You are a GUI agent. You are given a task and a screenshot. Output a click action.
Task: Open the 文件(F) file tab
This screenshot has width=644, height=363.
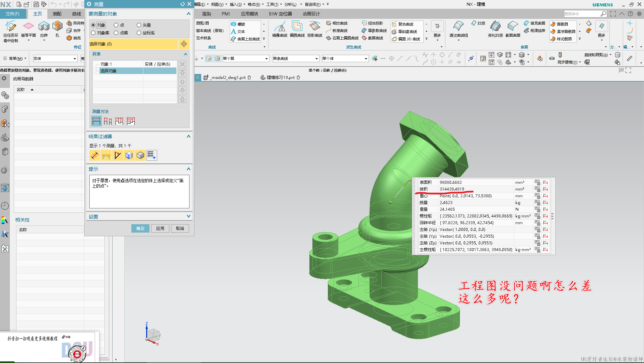pyautogui.click(x=12, y=14)
